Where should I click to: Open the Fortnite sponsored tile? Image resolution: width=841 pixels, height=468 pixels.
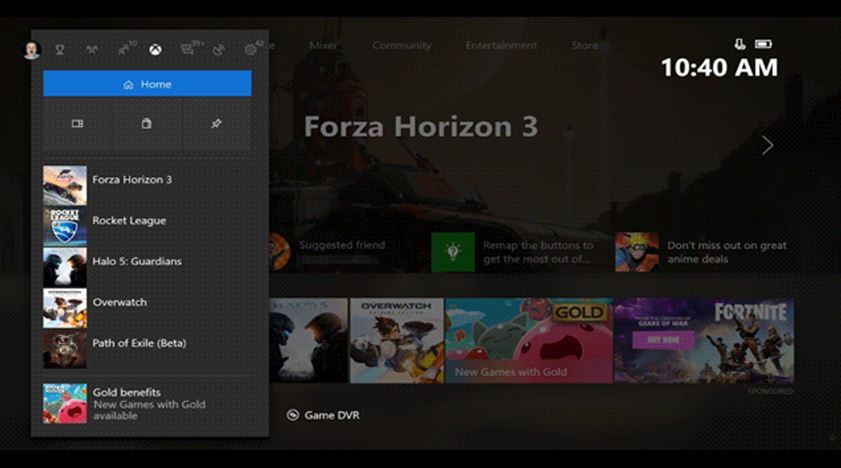(x=704, y=340)
